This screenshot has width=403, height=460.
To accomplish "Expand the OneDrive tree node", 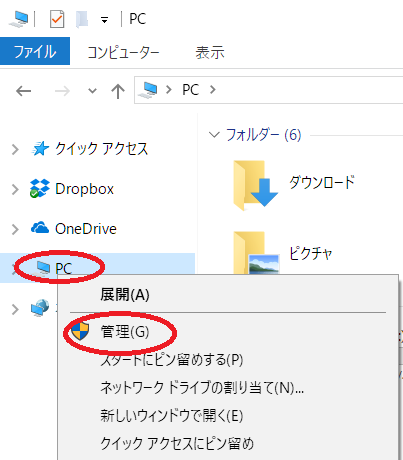I will [15, 229].
